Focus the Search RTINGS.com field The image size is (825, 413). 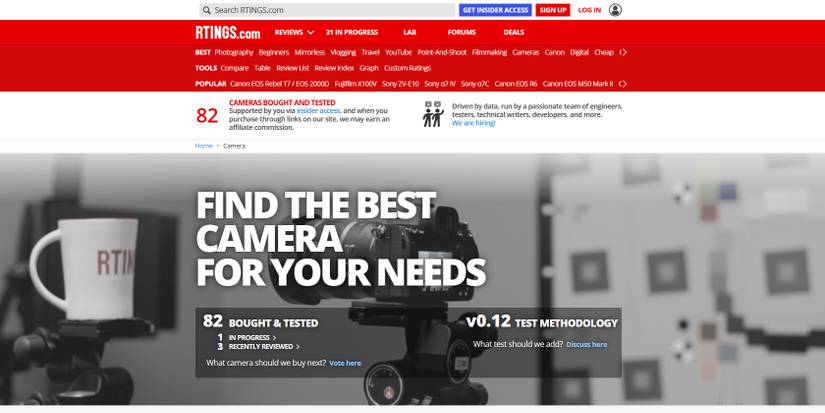coord(327,10)
